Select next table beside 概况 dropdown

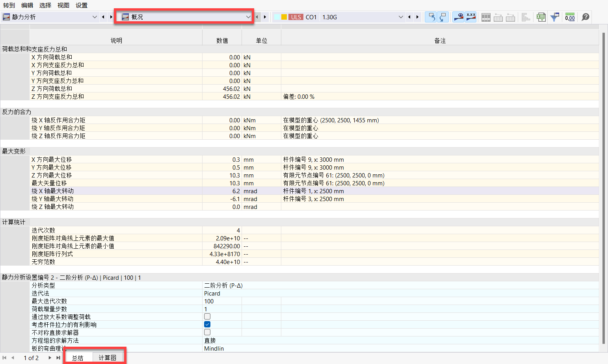pos(265,17)
